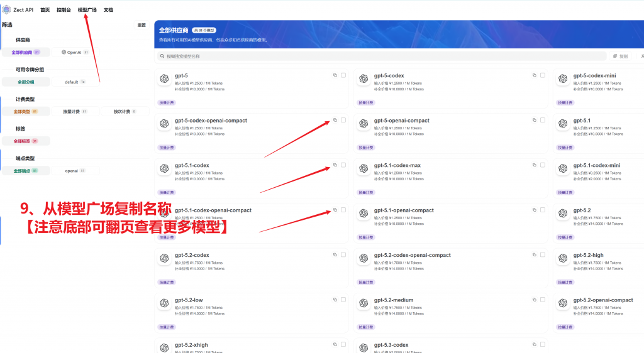Screen dimensions: 644x353
Task: Copy the gpt-5.2-low model name
Action: (x=335, y=300)
